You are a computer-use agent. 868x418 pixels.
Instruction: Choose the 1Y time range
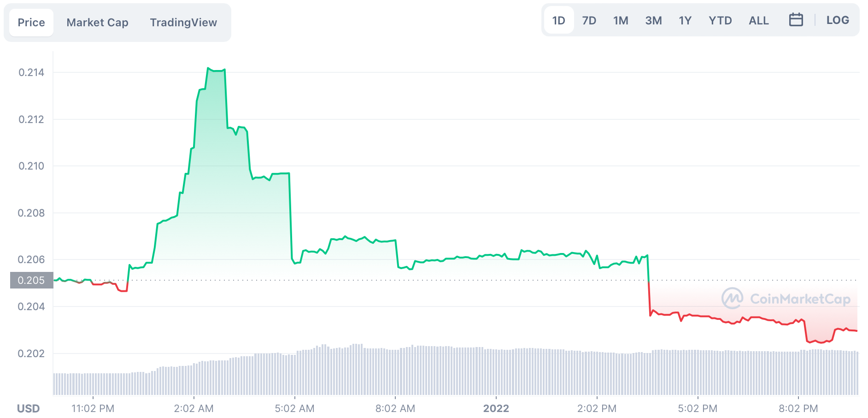point(685,20)
